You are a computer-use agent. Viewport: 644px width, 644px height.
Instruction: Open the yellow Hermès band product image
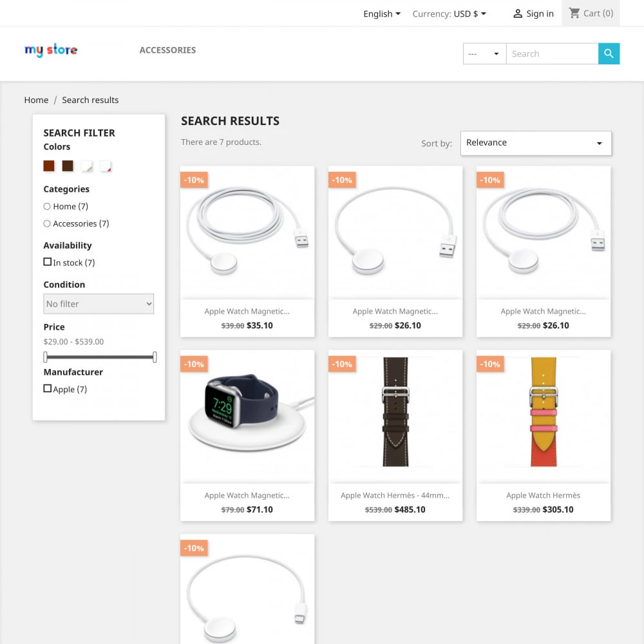(x=544, y=417)
